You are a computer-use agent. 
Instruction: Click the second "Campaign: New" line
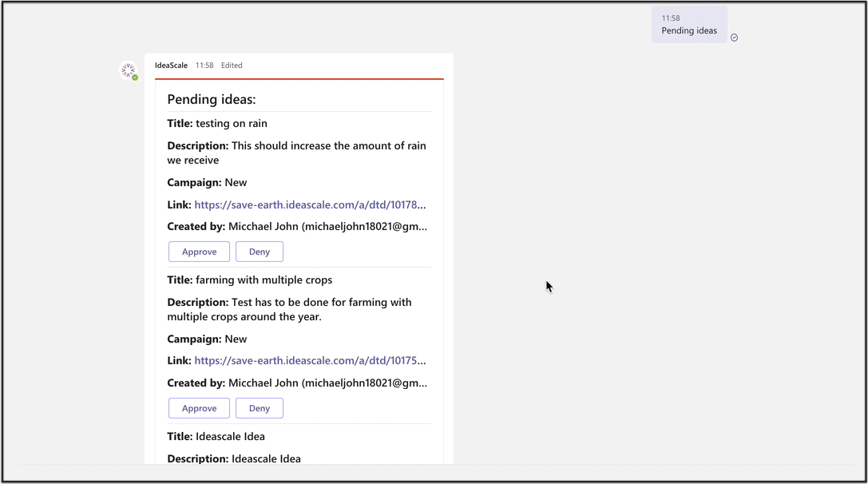coord(207,339)
